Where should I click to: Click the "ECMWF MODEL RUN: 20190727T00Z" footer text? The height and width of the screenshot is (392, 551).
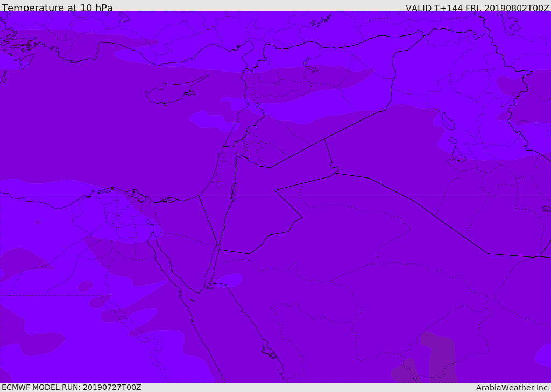coord(72,387)
